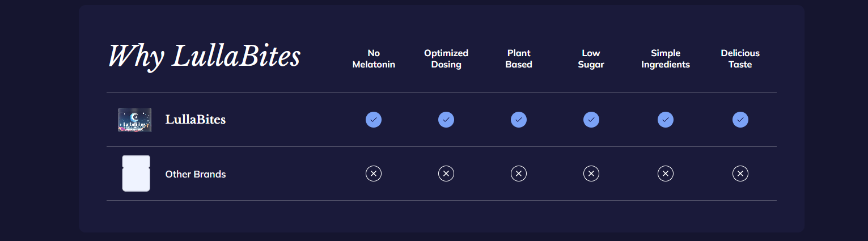This screenshot has height=241, width=868.
Task: Click Other Brands X under No Melatonin
Action: [374, 174]
